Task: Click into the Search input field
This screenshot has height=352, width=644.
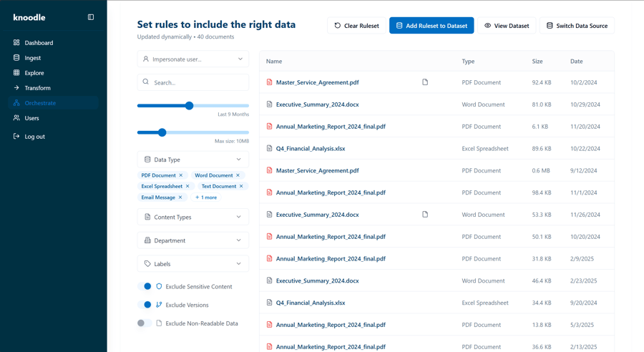Action: point(197,82)
